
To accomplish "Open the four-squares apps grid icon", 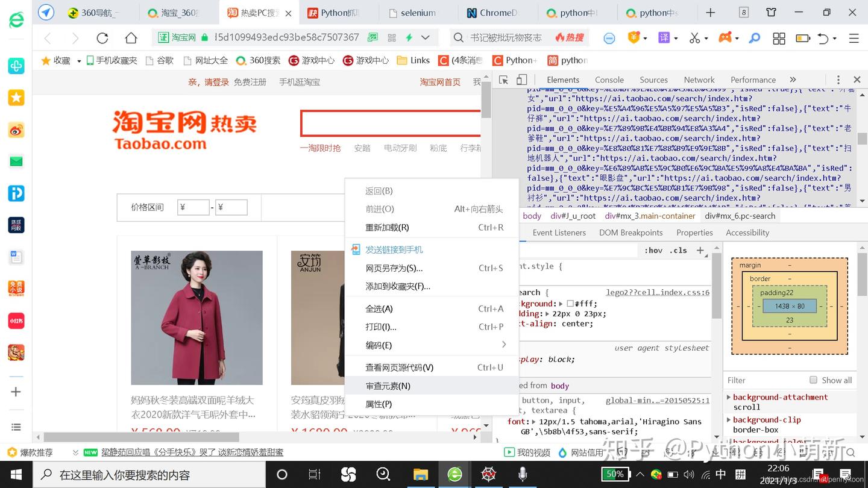I will (x=779, y=38).
